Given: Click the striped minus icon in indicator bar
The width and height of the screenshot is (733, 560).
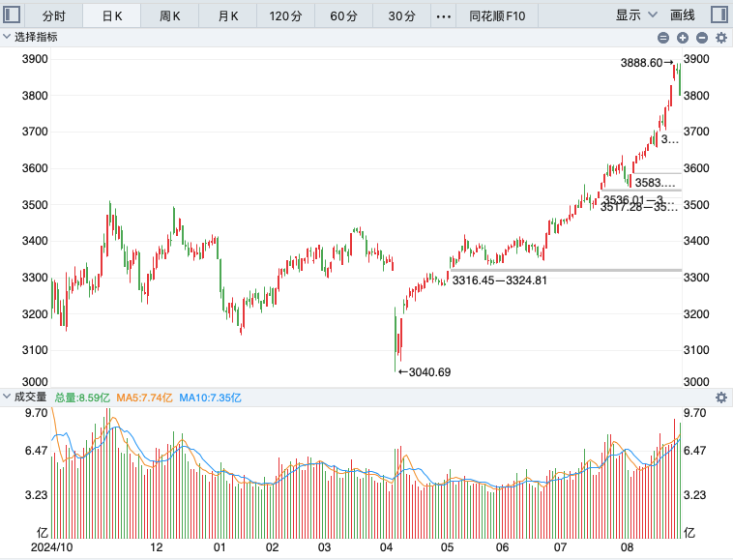Looking at the screenshot, I should [x=662, y=38].
